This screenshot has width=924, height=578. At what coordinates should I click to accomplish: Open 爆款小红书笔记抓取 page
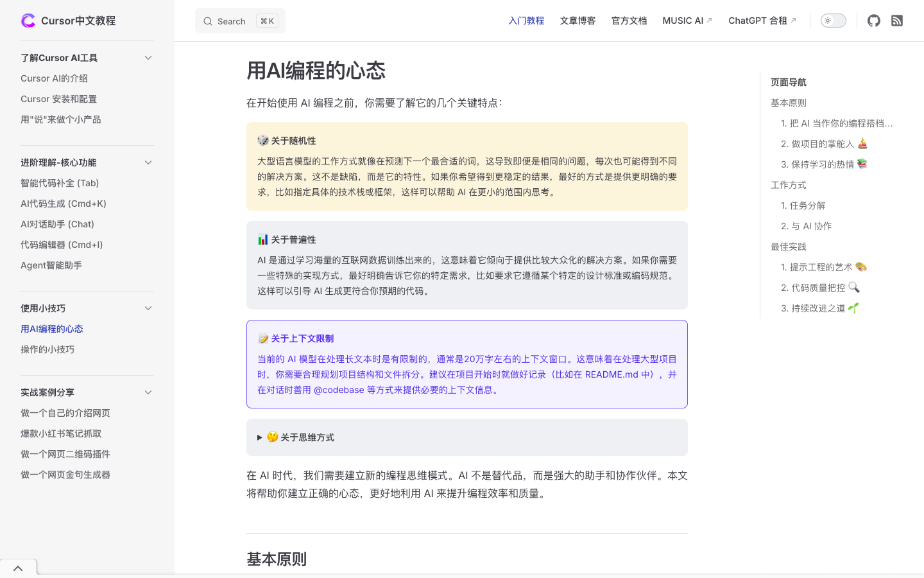click(61, 433)
